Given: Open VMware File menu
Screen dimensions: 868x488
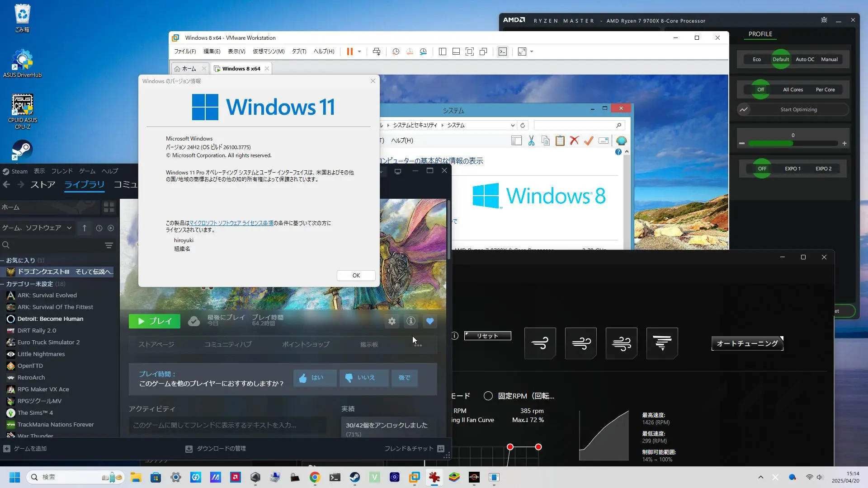Looking at the screenshot, I should coord(185,52).
